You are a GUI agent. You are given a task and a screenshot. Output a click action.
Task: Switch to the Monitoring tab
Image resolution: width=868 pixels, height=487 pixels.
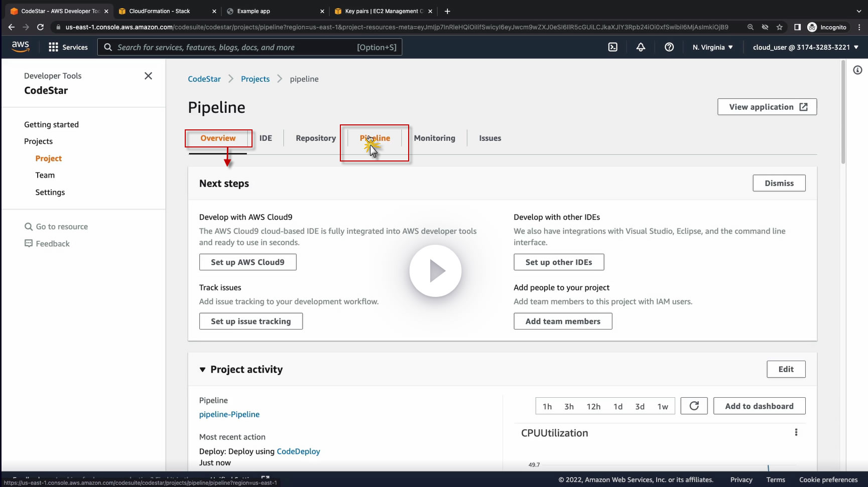click(x=434, y=138)
